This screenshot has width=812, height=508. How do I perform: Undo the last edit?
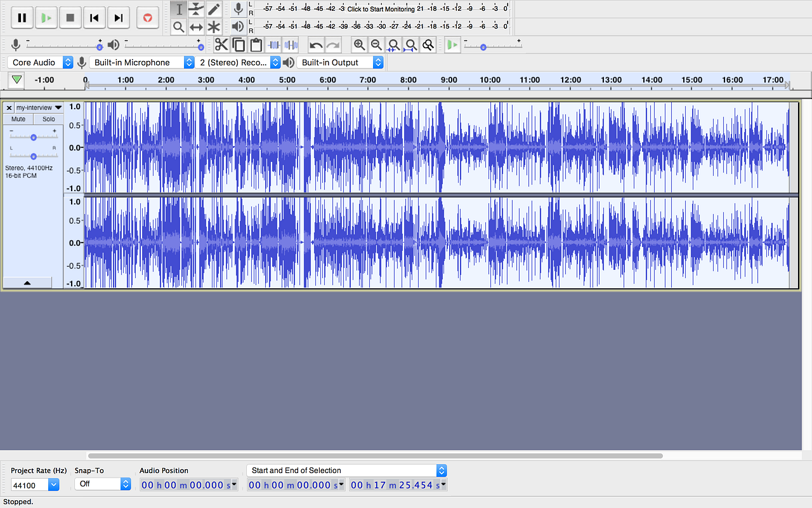pyautogui.click(x=315, y=44)
